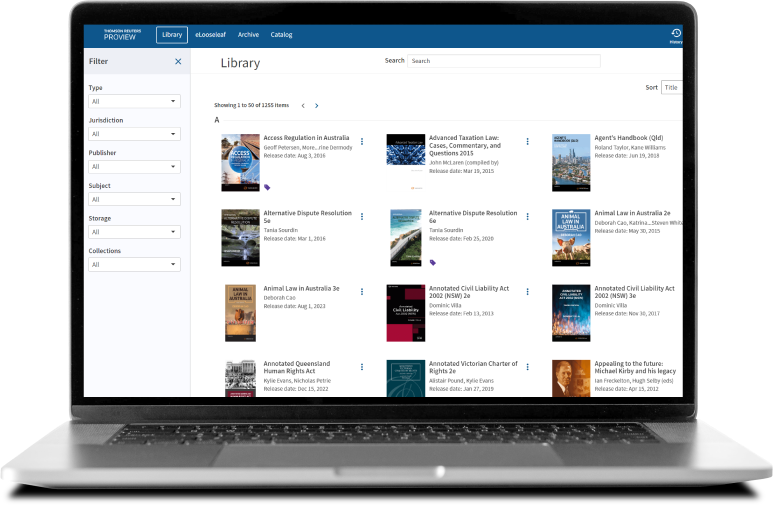Go to previous page of results
Screen dimensions: 773x505
point(303,105)
